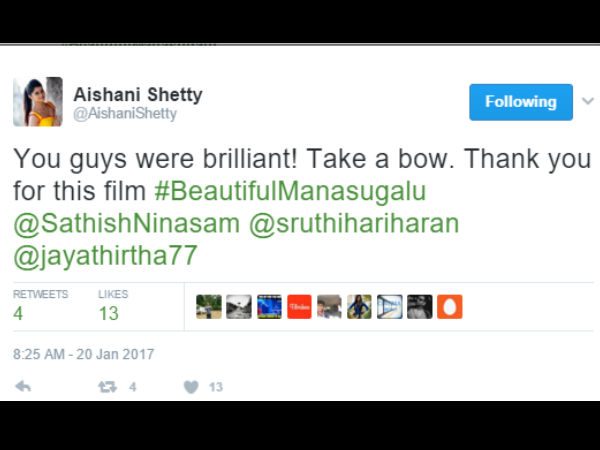Open the @sruthihariharan profile link

[354, 223]
